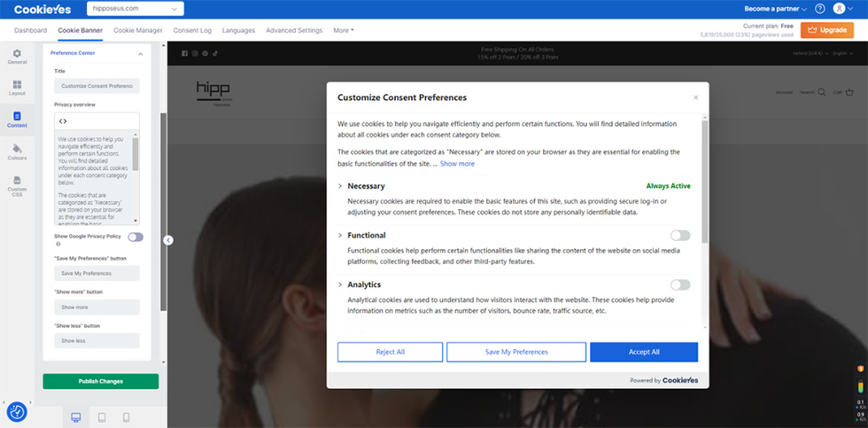Enable Show Google Privacy Policy toggle
The width and height of the screenshot is (868, 428).
[x=135, y=237]
